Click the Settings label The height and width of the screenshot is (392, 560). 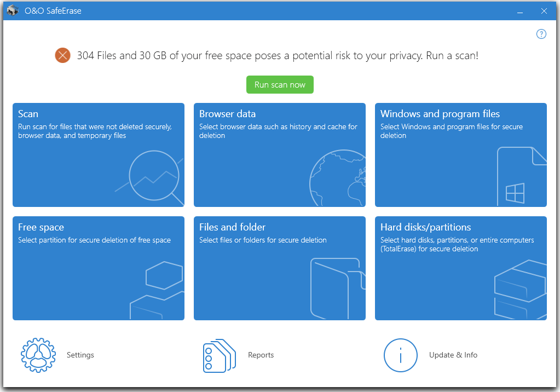[80, 355]
